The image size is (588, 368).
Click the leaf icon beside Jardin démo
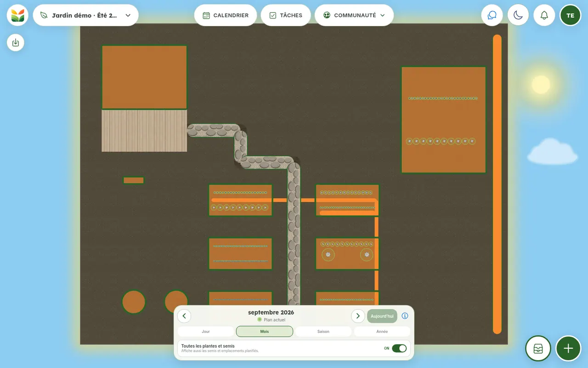[44, 15]
